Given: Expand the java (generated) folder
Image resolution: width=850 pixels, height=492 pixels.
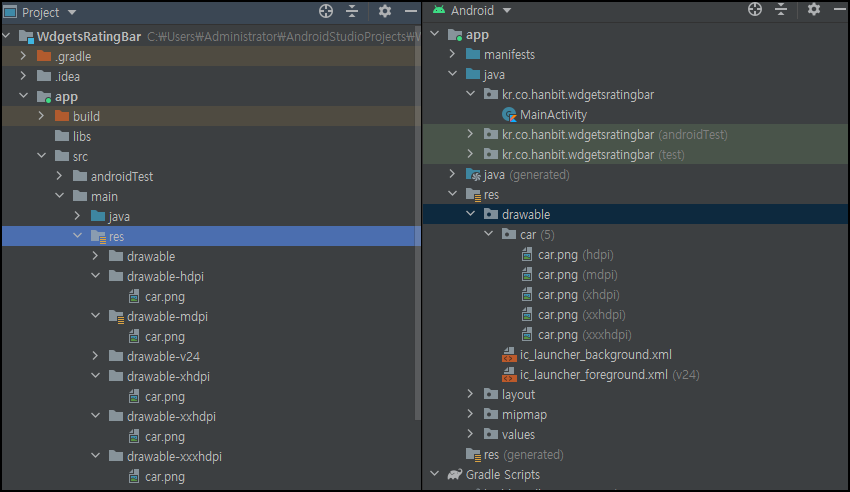Looking at the screenshot, I should click(x=452, y=174).
